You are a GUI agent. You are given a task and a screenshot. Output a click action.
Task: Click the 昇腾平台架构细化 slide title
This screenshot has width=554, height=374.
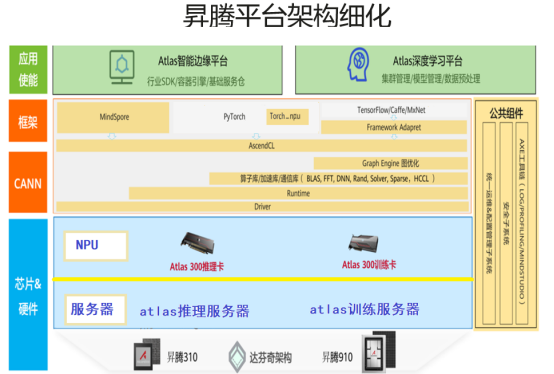[x=287, y=16]
